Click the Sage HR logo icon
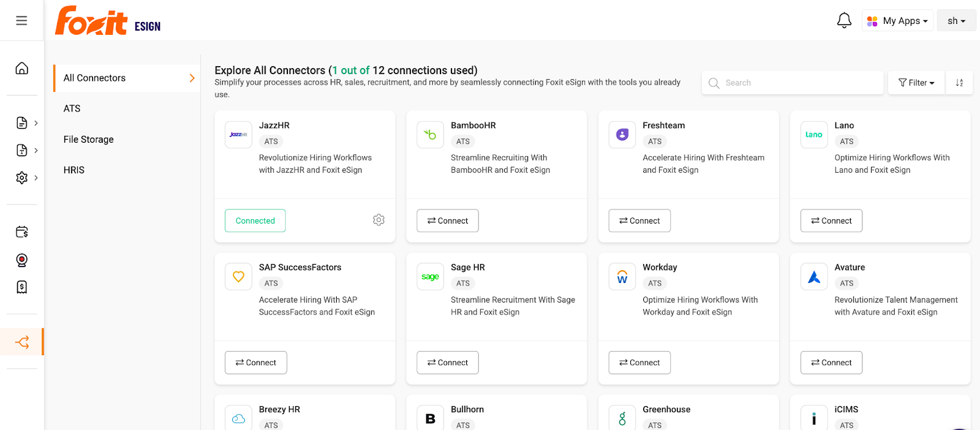Image resolution: width=980 pixels, height=430 pixels. pyautogui.click(x=430, y=277)
